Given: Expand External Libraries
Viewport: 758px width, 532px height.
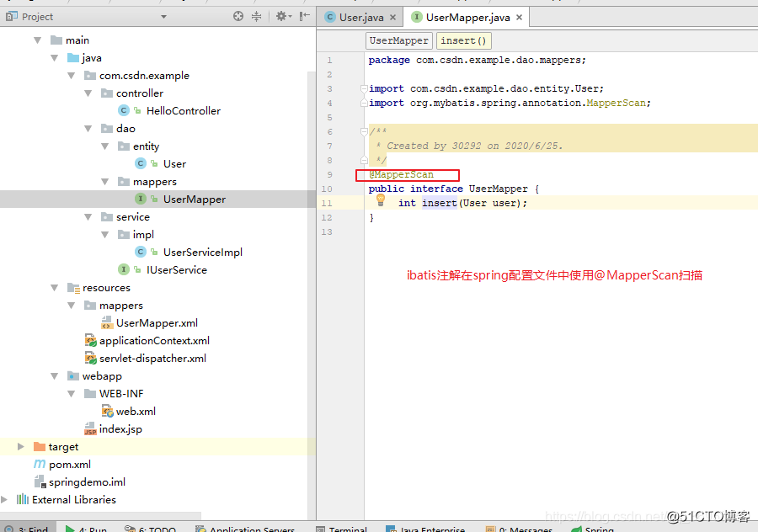Looking at the screenshot, I should (4, 500).
